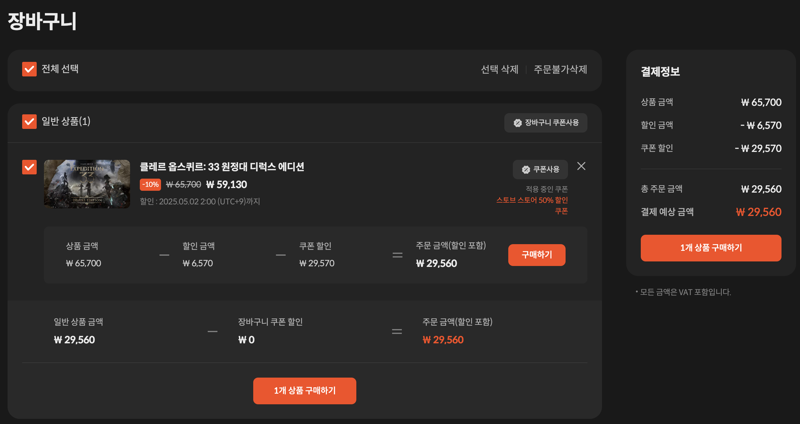Click the coupon icon in 장바구니 쿠폰사용
The image size is (800, 424).
tap(517, 123)
